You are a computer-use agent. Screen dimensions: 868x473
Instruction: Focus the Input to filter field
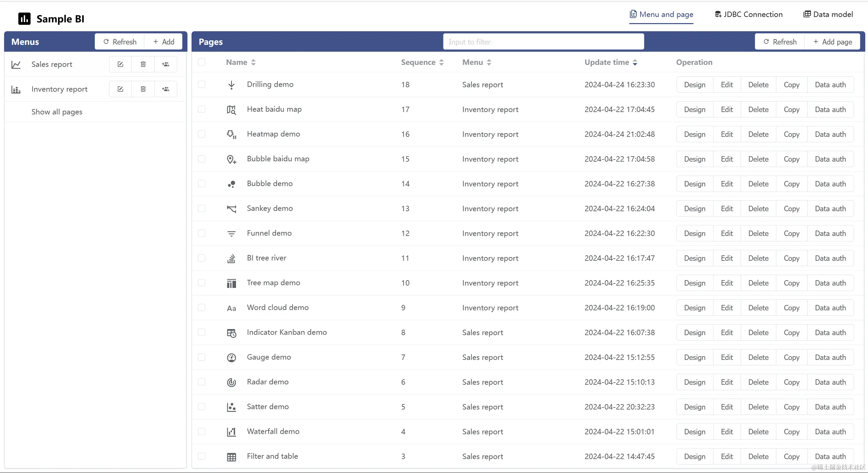point(543,42)
